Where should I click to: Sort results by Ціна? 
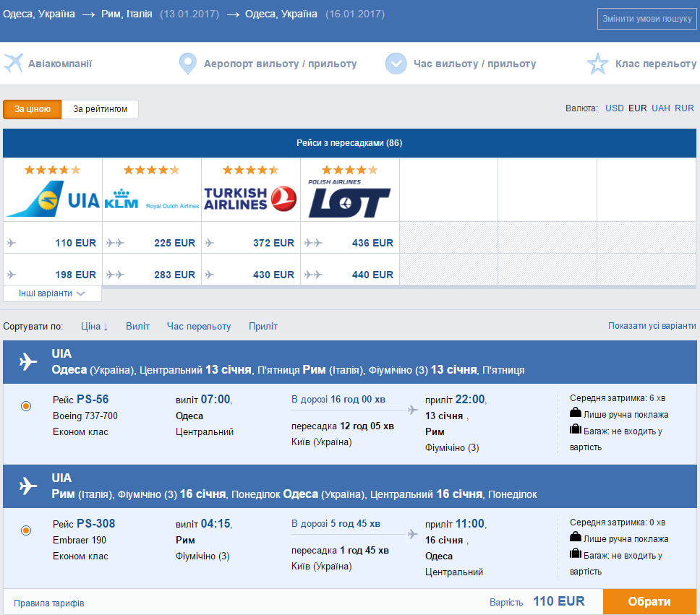95,326
